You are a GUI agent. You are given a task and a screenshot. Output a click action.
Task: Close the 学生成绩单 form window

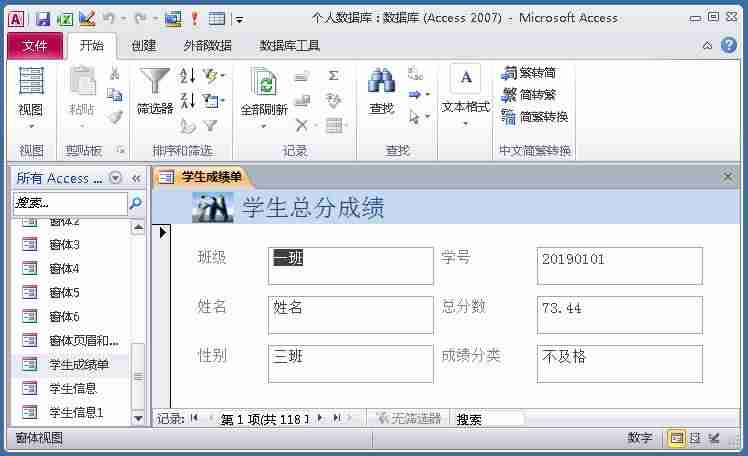tap(727, 177)
